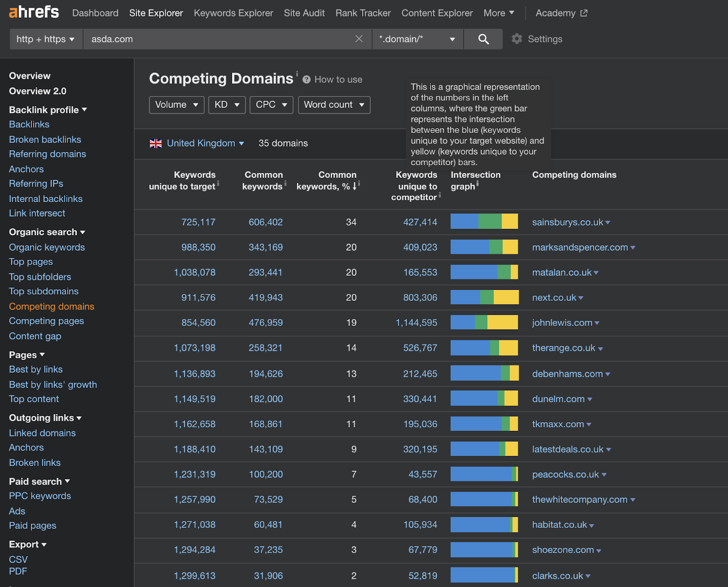Expand the More navigation menu
Image resolution: width=728 pixels, height=587 pixels.
click(x=499, y=13)
